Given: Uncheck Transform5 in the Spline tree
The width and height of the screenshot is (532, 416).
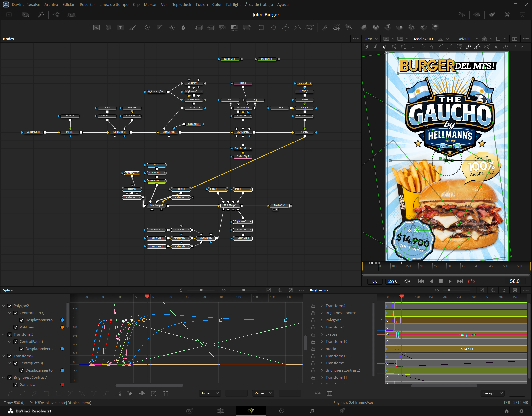Looking at the screenshot, I should (x=10, y=334).
